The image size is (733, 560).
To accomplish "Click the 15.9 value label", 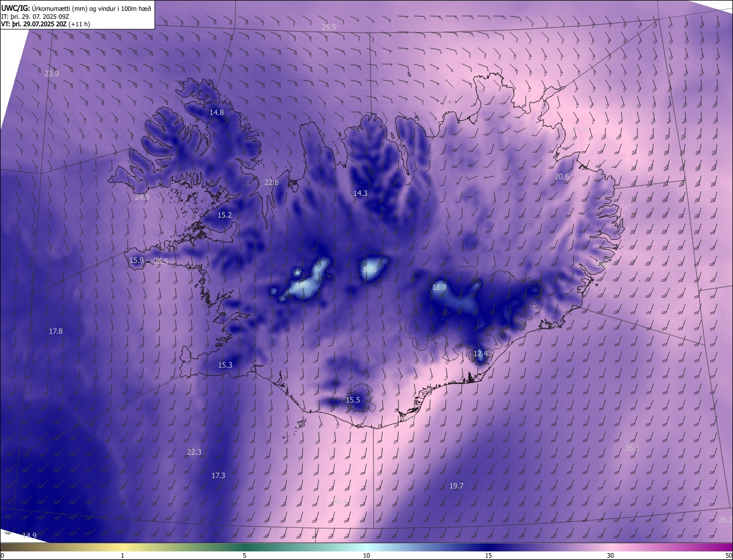I will 136,261.
